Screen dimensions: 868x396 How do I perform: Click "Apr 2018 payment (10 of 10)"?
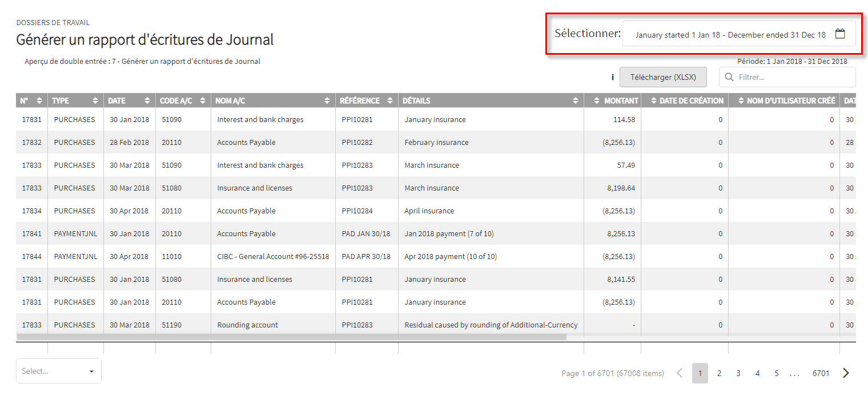(451, 256)
